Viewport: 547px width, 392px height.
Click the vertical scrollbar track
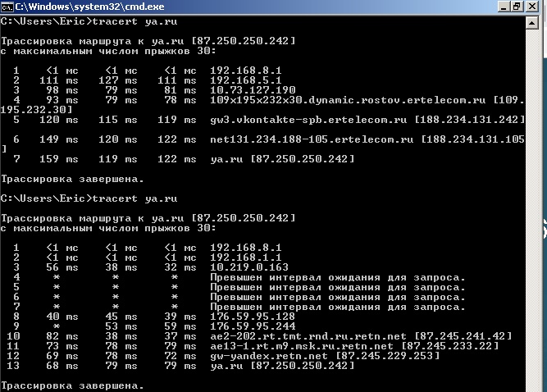pyautogui.click(x=531, y=209)
